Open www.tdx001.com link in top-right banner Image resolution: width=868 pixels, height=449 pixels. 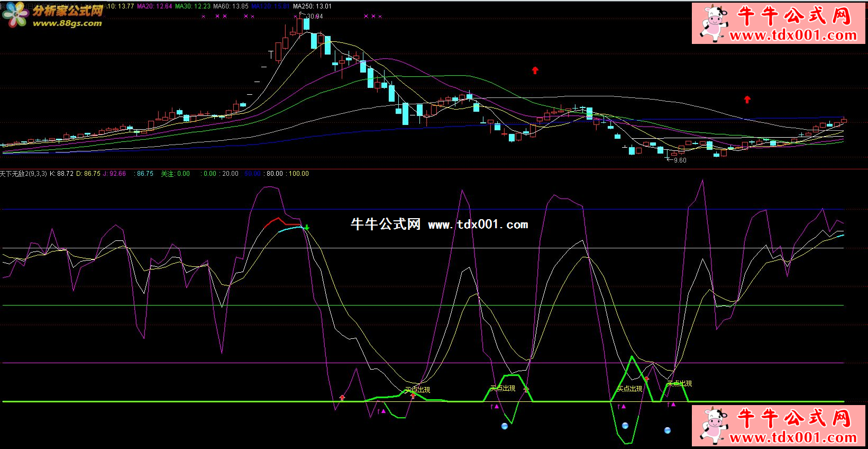coord(793,35)
